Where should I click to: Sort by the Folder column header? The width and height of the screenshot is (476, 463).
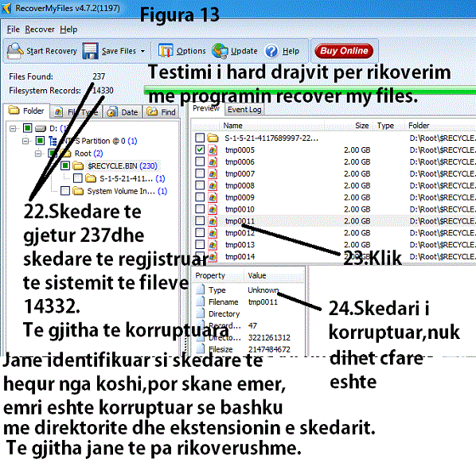(440, 126)
